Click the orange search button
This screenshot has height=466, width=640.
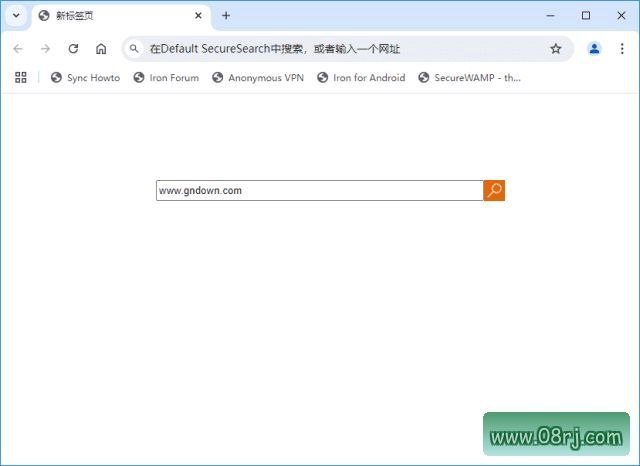494,191
